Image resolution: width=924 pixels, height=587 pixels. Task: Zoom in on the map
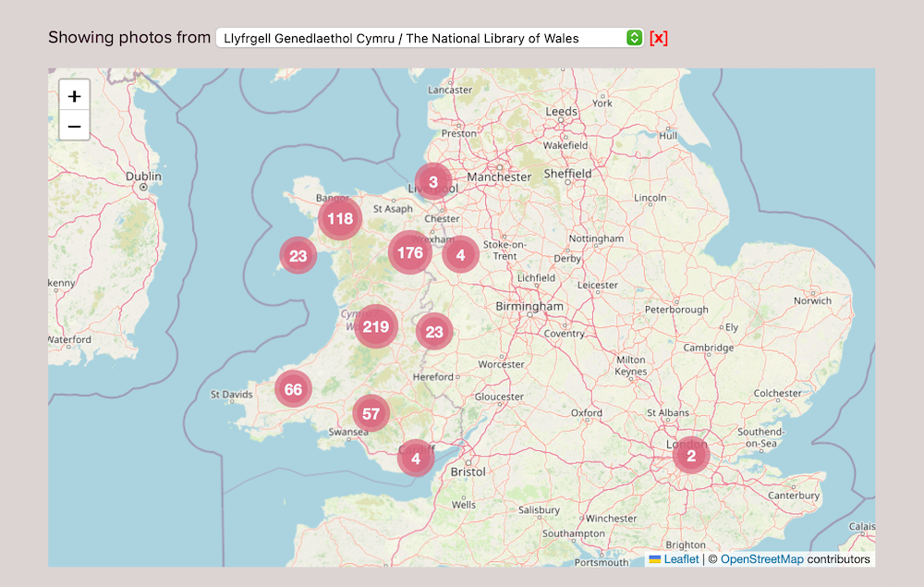(x=75, y=96)
